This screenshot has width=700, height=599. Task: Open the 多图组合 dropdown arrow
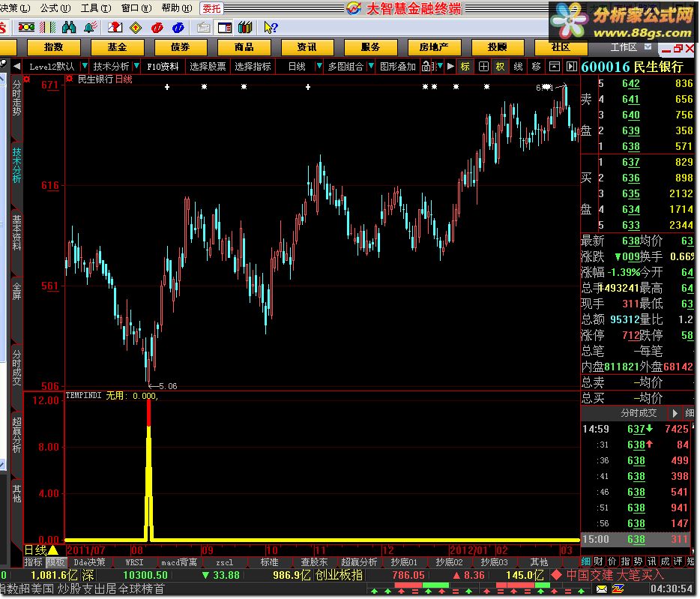[371, 66]
